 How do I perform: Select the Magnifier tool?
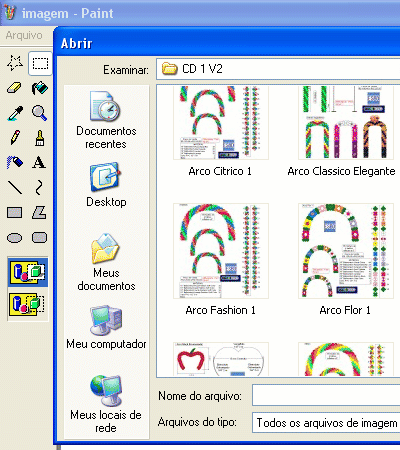pos(40,113)
